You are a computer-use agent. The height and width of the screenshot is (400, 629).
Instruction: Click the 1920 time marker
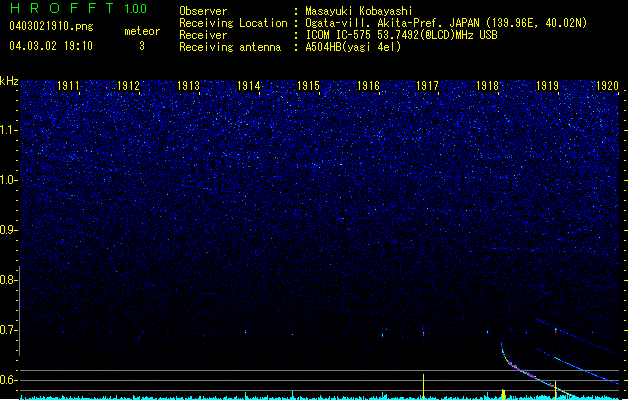pyautogui.click(x=607, y=86)
